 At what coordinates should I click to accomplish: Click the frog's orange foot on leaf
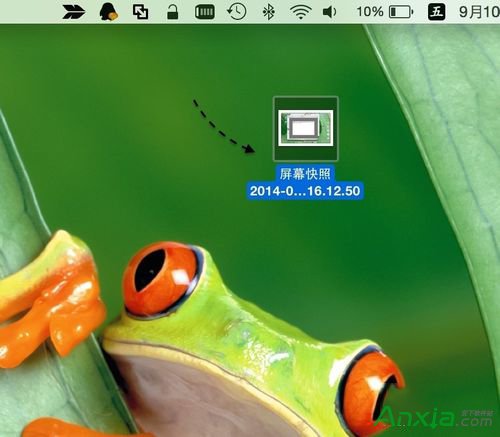53,298
